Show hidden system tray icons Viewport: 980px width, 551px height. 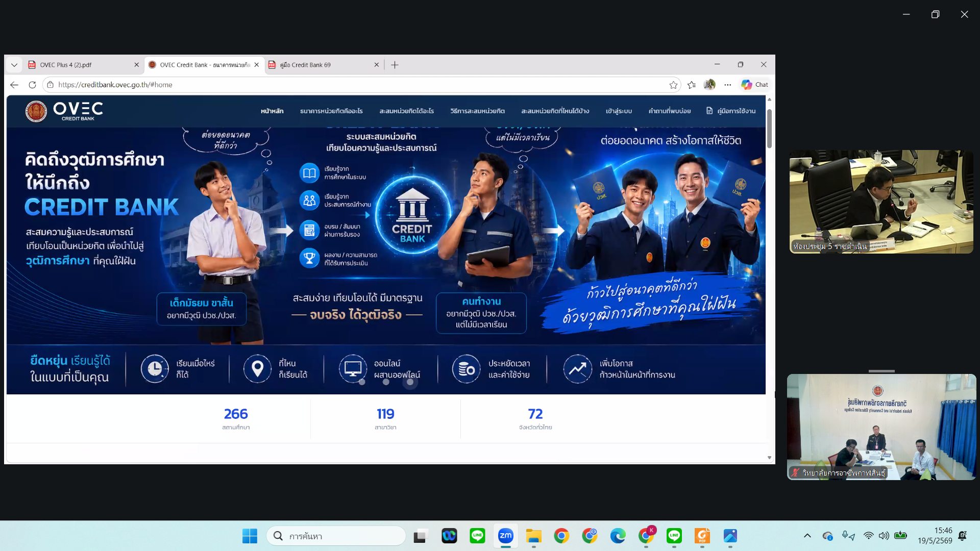[807, 536]
